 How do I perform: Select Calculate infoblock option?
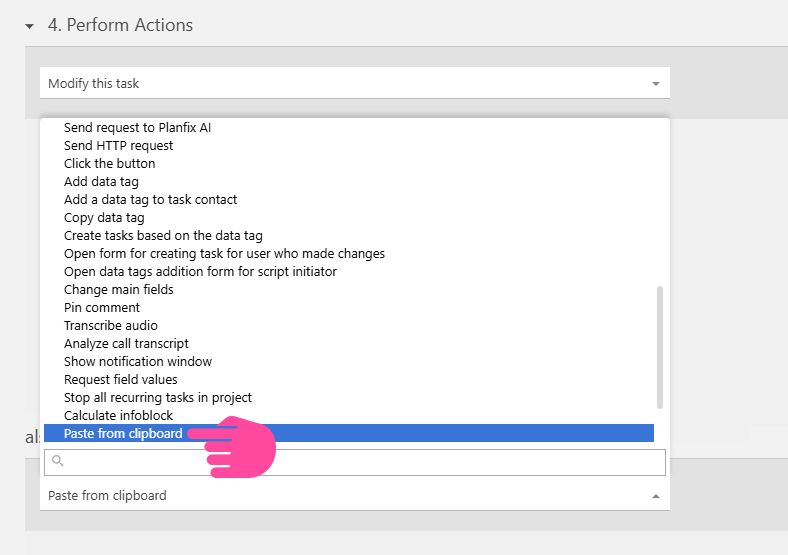click(118, 415)
